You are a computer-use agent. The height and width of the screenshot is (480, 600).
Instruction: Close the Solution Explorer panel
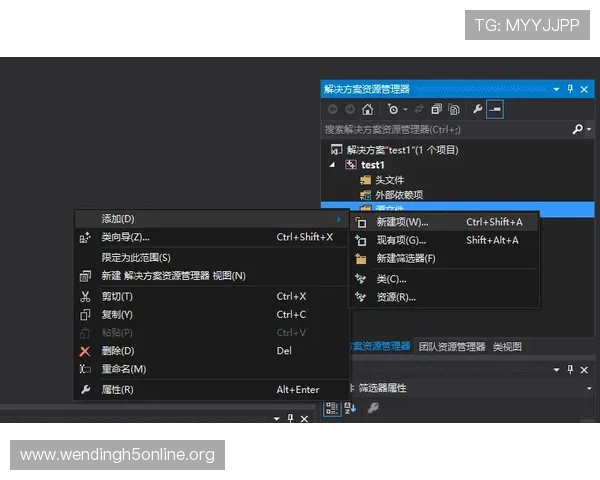pos(584,89)
